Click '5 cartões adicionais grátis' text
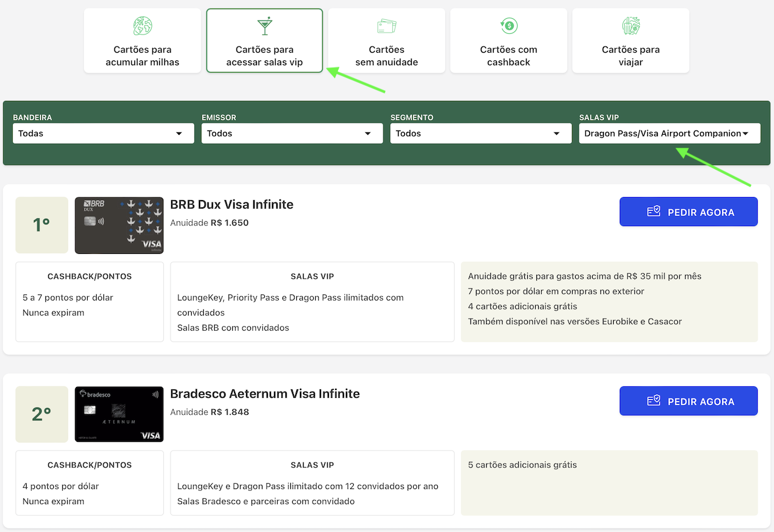This screenshot has width=774, height=532. point(522,465)
